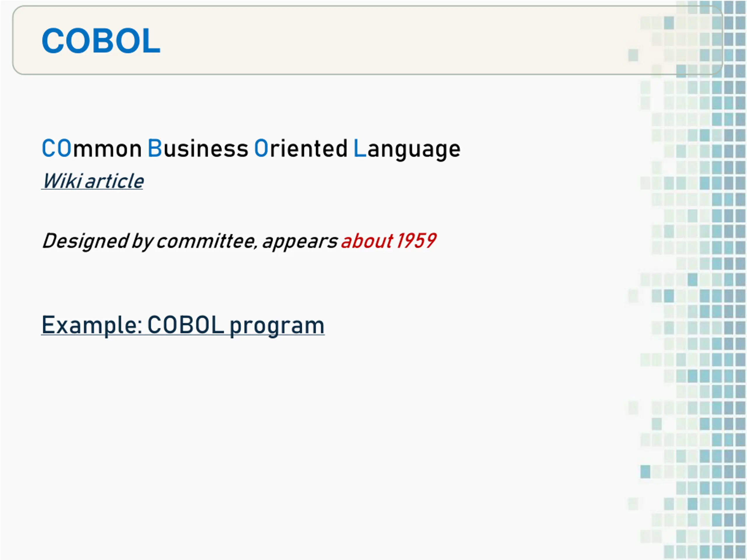Click the empty area of the title banner

388,41
